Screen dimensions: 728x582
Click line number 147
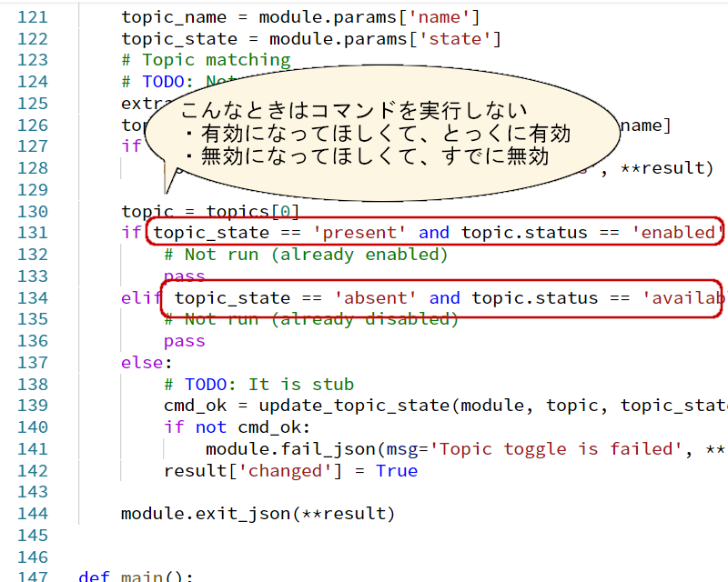click(x=33, y=575)
